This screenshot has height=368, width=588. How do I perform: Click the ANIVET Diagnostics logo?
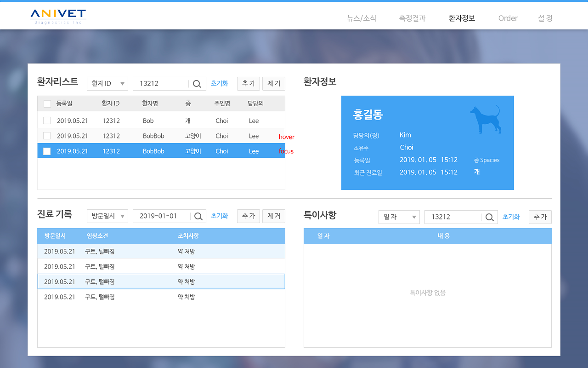point(58,17)
